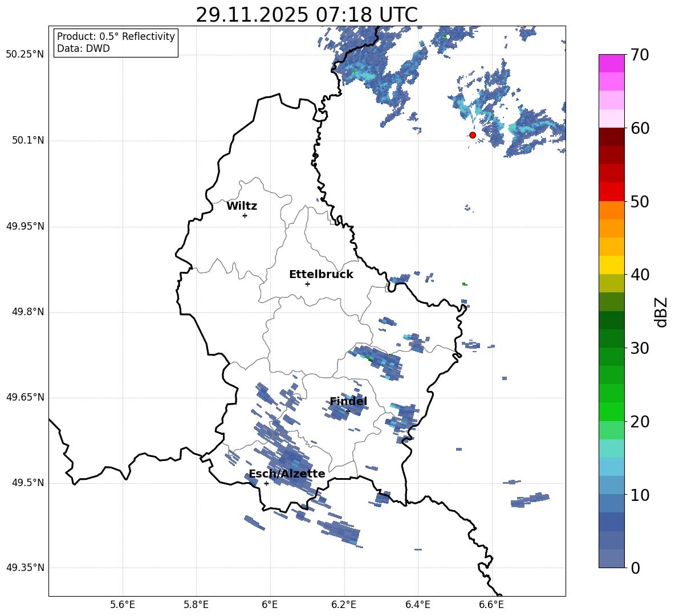Click the Product 0.5° Reflectivity text
This screenshot has height=616, width=675.
[x=116, y=36]
